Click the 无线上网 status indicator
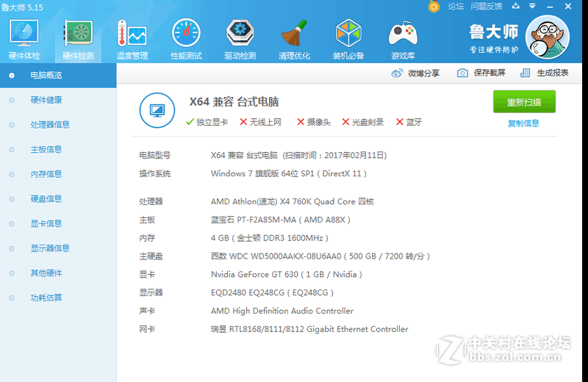 pos(261,122)
